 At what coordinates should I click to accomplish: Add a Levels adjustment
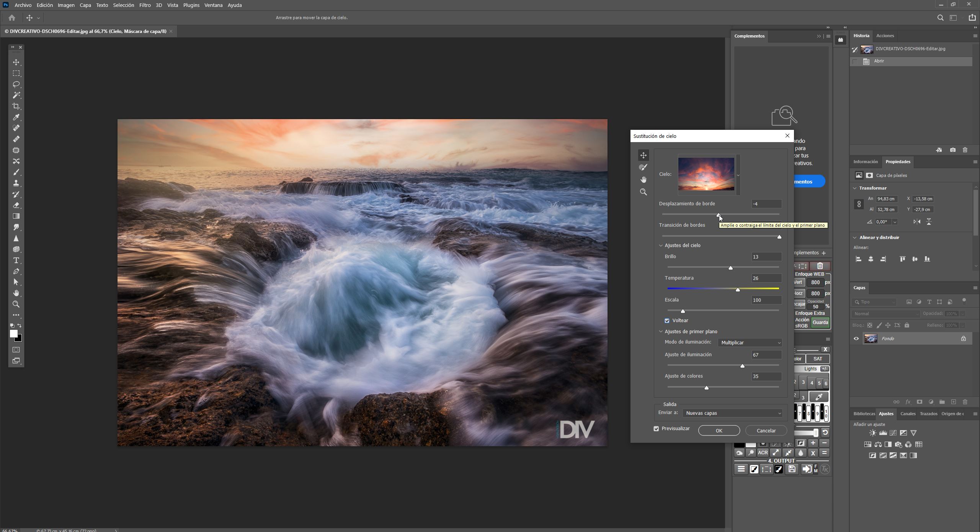pos(883,433)
